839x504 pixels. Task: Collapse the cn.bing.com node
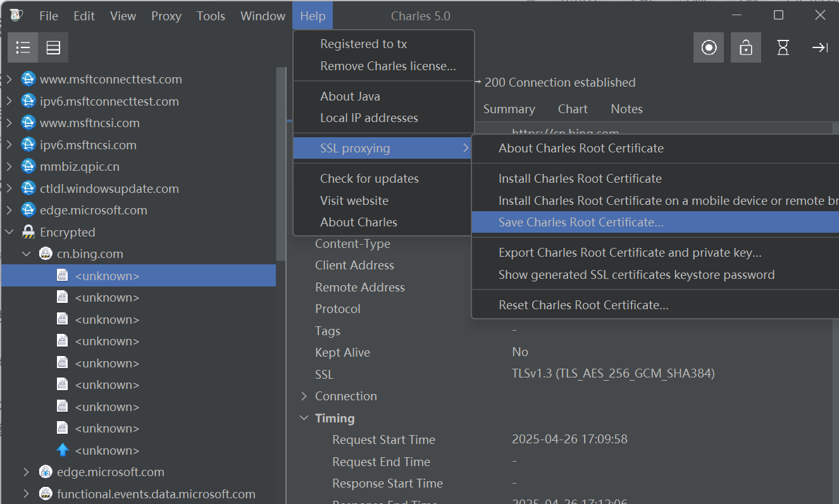click(x=27, y=254)
